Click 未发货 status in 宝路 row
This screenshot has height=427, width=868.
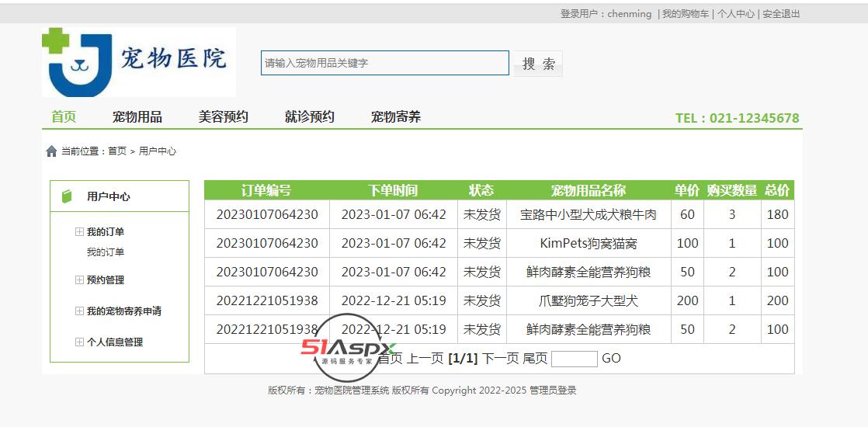[481, 214]
